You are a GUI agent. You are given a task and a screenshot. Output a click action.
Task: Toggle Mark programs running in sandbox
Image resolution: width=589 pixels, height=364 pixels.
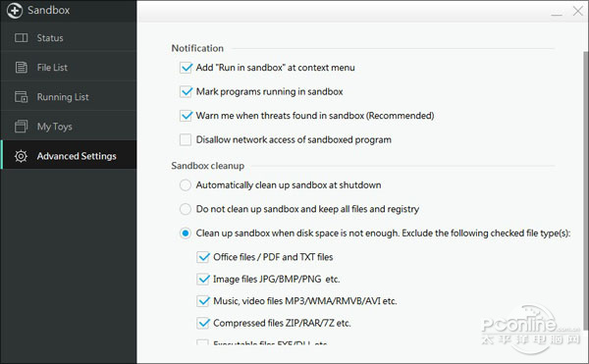[186, 91]
